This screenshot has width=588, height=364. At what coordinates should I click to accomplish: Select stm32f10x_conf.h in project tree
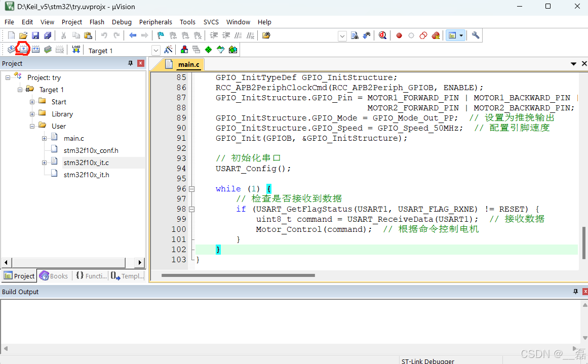pos(91,150)
